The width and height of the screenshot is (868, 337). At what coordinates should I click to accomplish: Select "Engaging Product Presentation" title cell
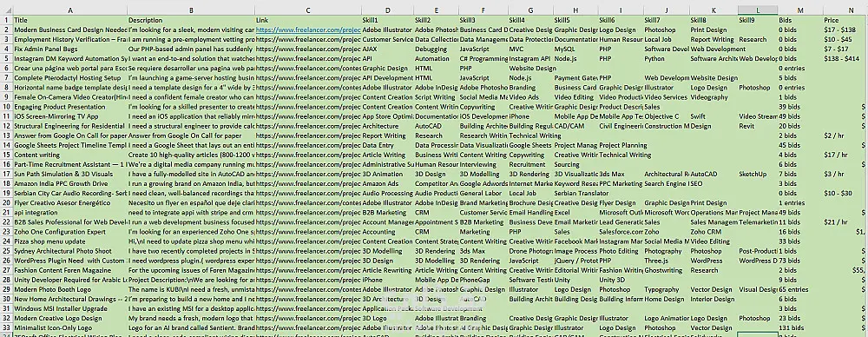click(x=70, y=107)
